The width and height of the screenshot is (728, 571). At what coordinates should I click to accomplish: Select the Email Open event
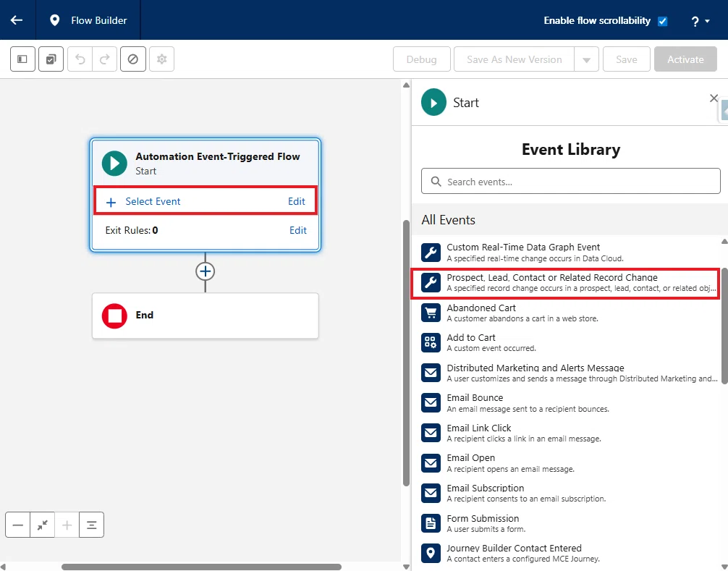570,463
